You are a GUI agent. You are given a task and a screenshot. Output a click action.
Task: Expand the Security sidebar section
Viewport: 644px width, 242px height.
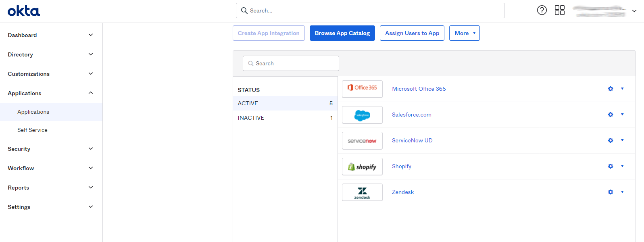[50, 149]
